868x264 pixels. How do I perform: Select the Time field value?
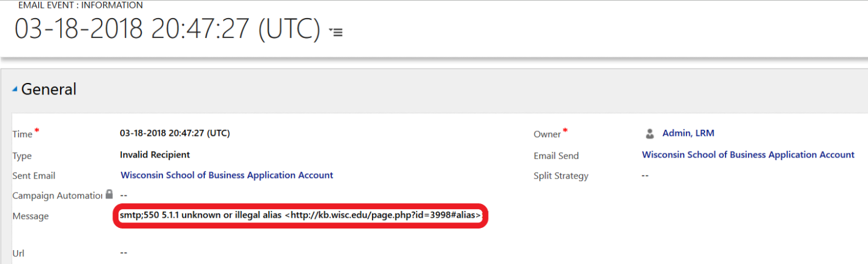pyautogui.click(x=174, y=134)
